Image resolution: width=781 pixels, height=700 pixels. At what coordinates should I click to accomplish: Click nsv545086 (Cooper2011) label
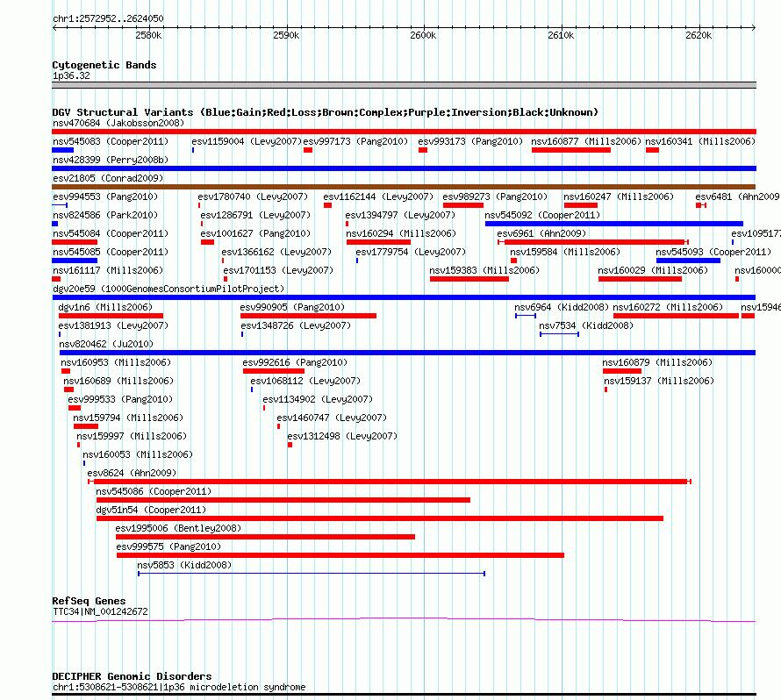(x=154, y=491)
